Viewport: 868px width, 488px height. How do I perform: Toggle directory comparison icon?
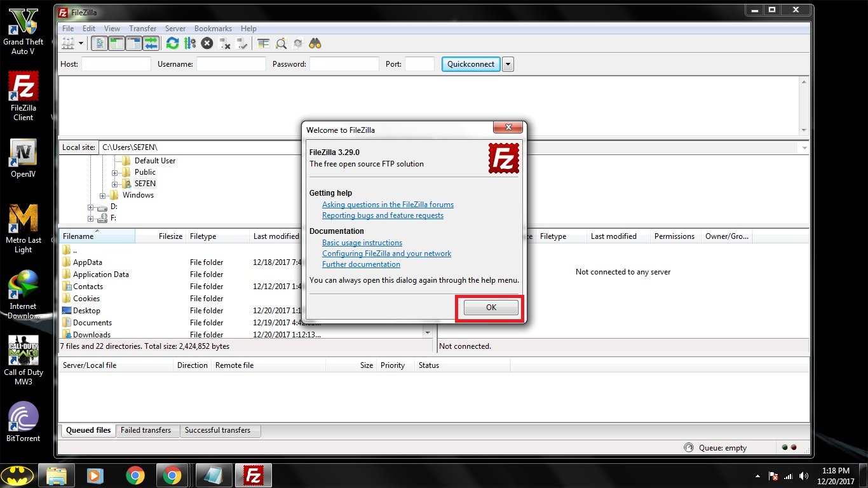pos(281,43)
